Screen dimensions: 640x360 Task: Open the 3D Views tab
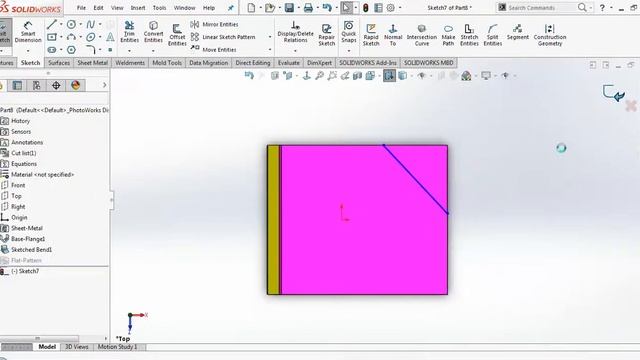point(77,347)
